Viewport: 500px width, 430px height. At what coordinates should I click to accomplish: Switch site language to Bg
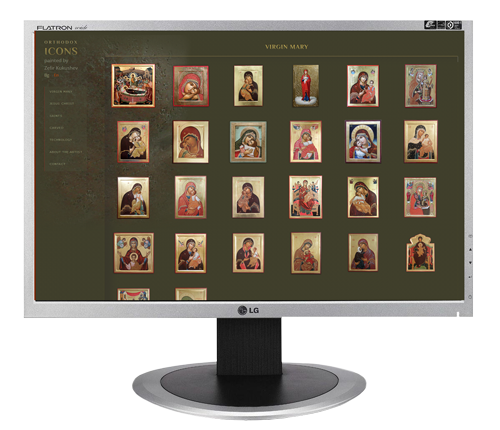(x=47, y=75)
